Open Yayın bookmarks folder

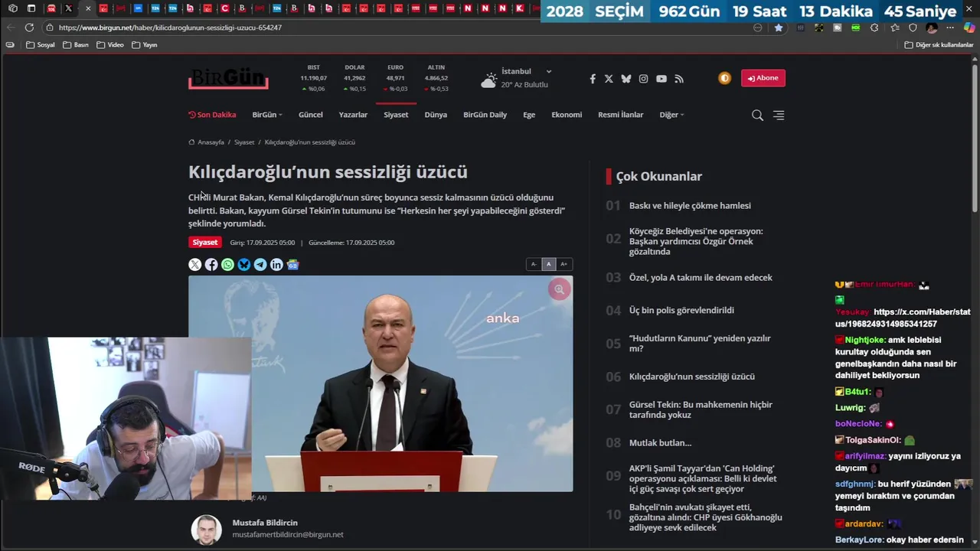tap(145, 45)
